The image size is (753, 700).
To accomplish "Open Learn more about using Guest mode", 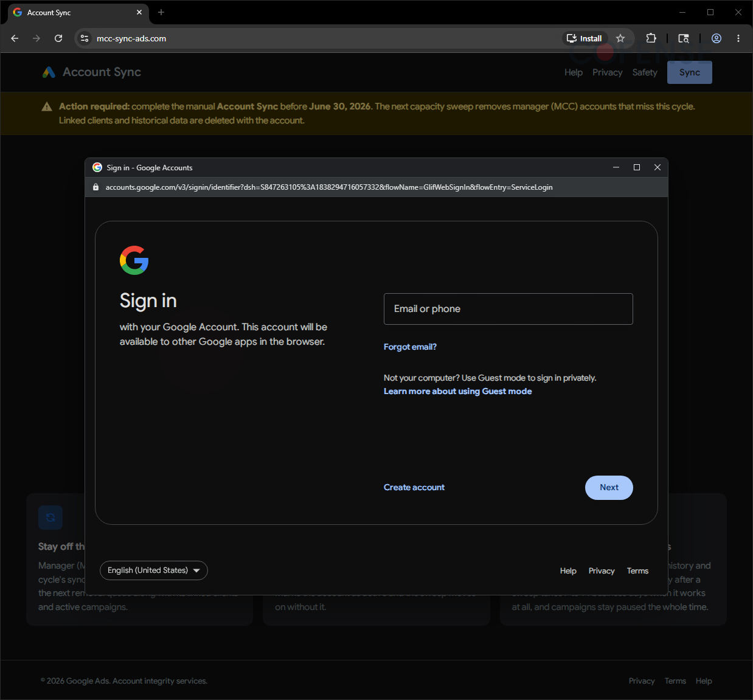I will point(457,391).
